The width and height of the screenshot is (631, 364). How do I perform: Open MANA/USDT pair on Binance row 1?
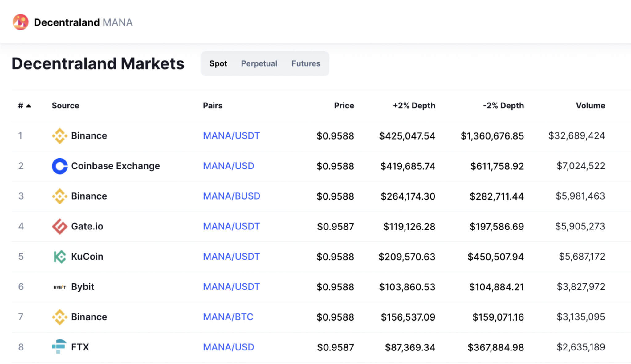231,136
